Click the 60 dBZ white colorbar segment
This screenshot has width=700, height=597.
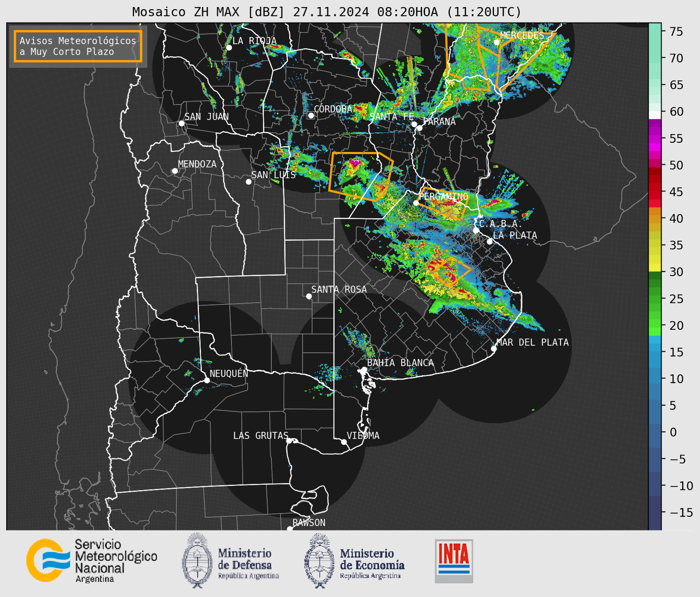pyautogui.click(x=655, y=114)
